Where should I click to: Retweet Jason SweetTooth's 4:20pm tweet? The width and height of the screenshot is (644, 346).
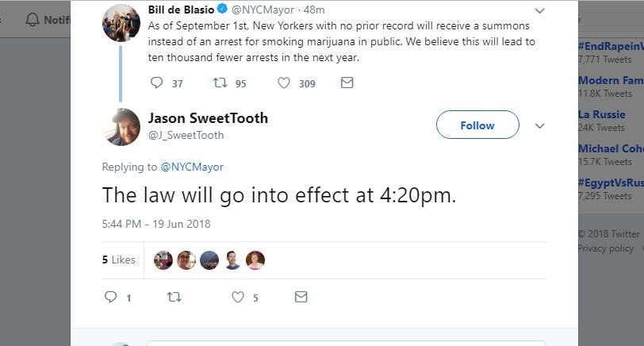coord(174,297)
